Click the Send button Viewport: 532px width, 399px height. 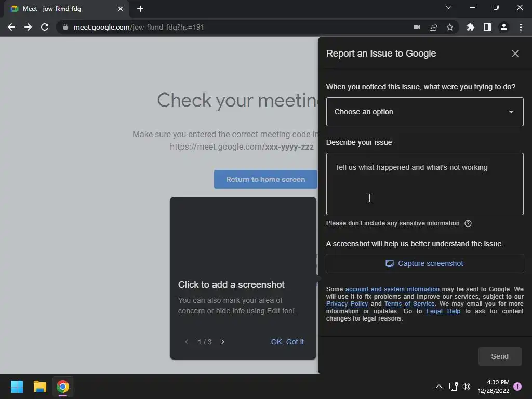tap(500, 356)
